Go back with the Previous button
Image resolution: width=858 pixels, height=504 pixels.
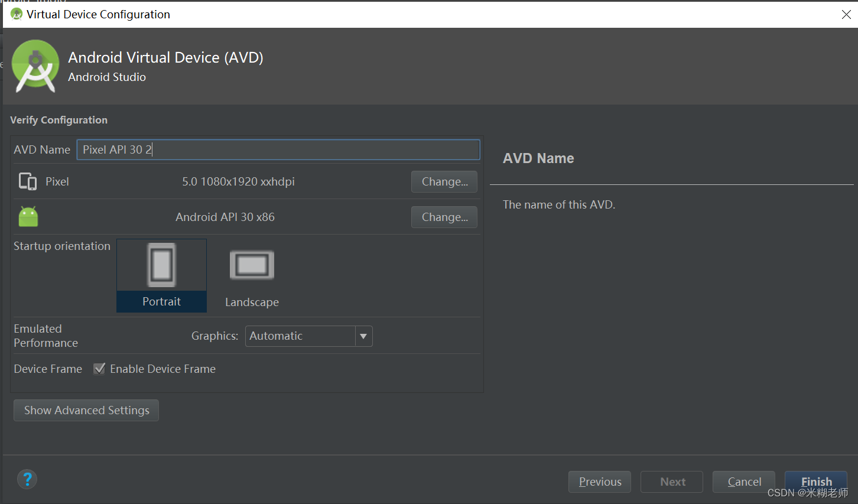600,482
